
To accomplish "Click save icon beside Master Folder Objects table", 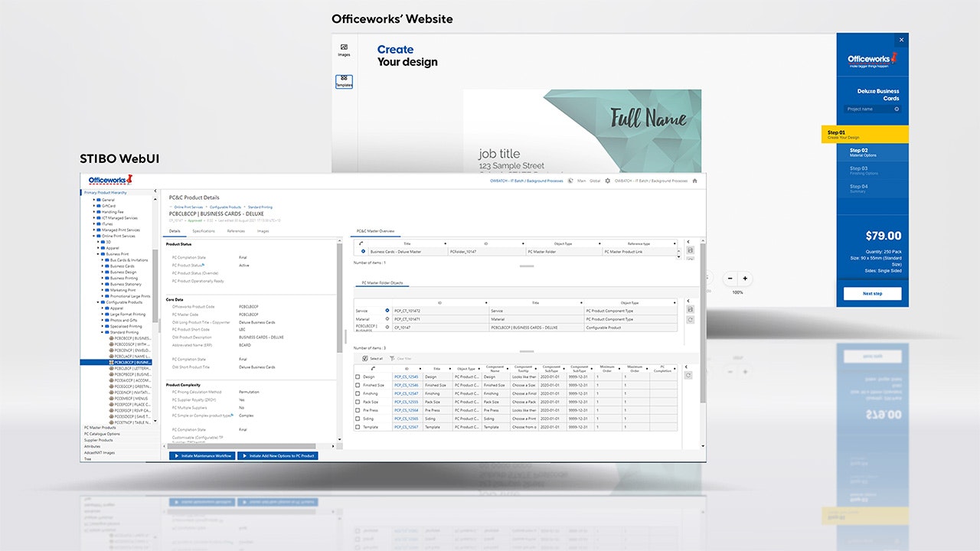I will tap(690, 309).
